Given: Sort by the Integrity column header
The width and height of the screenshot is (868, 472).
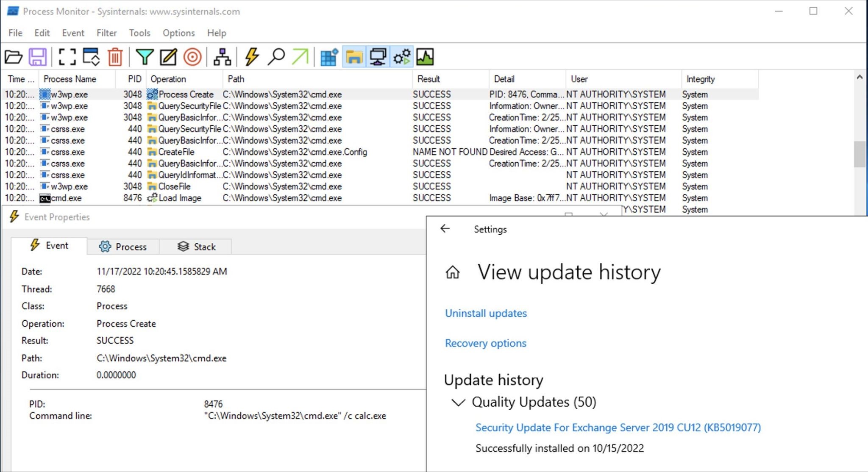Looking at the screenshot, I should click(x=720, y=79).
